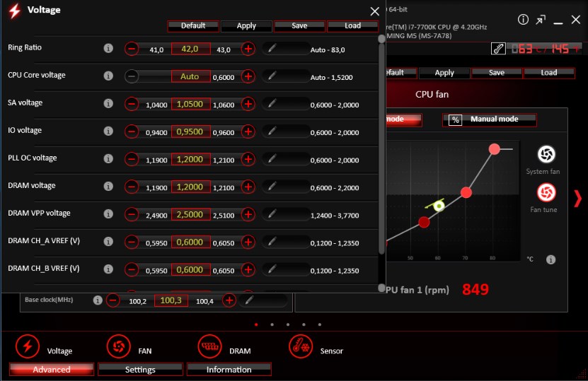588x381 pixels.
Task: Select the 100,3 Base clock value field
Action: (x=171, y=300)
